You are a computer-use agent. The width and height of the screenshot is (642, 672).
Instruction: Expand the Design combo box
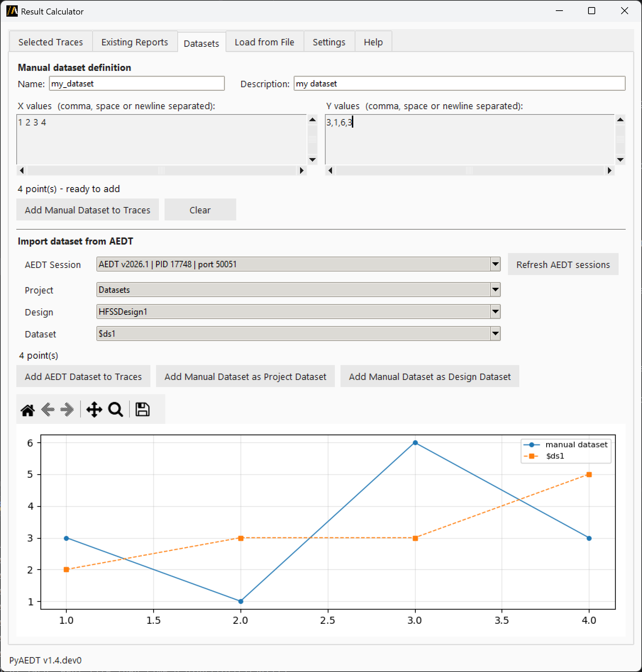pyautogui.click(x=496, y=312)
